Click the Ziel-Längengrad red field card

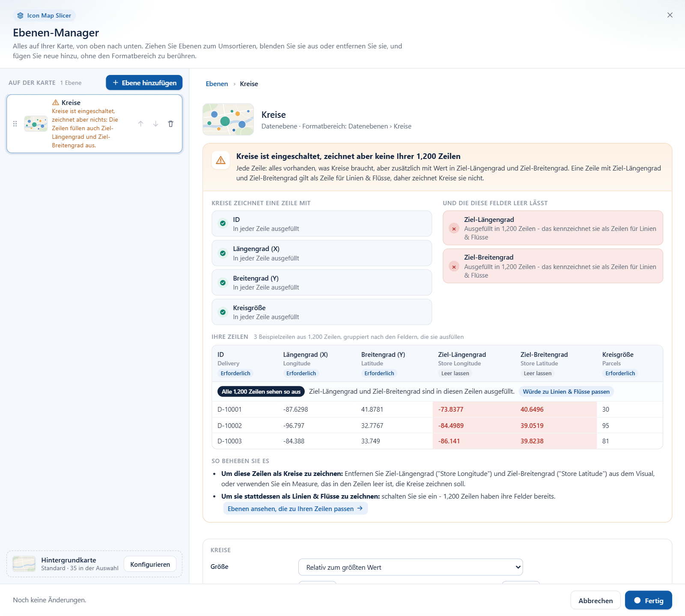pyautogui.click(x=553, y=228)
